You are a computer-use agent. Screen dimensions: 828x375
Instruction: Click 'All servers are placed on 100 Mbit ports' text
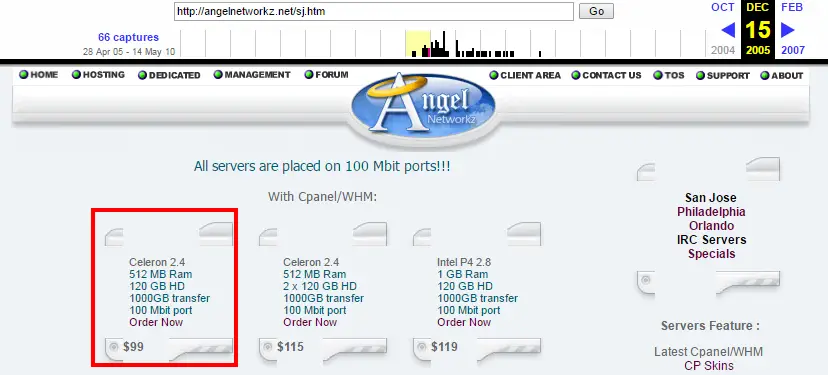coord(322,167)
